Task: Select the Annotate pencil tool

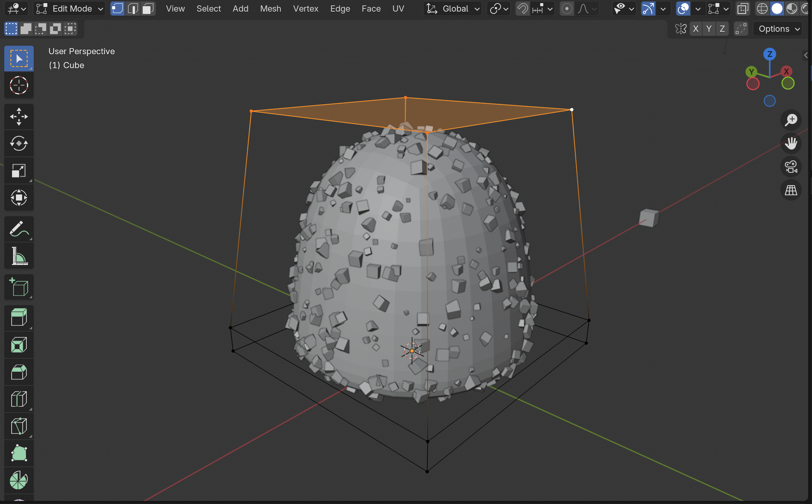Action: click(19, 229)
